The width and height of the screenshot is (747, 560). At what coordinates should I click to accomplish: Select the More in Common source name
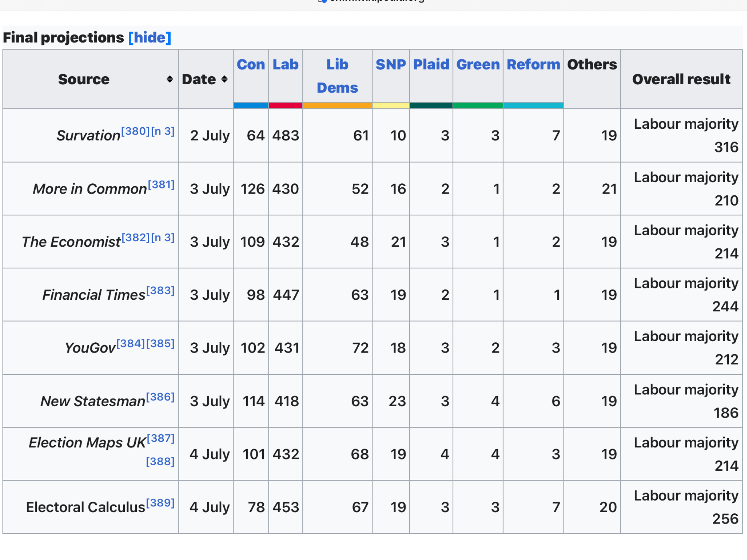coord(90,189)
